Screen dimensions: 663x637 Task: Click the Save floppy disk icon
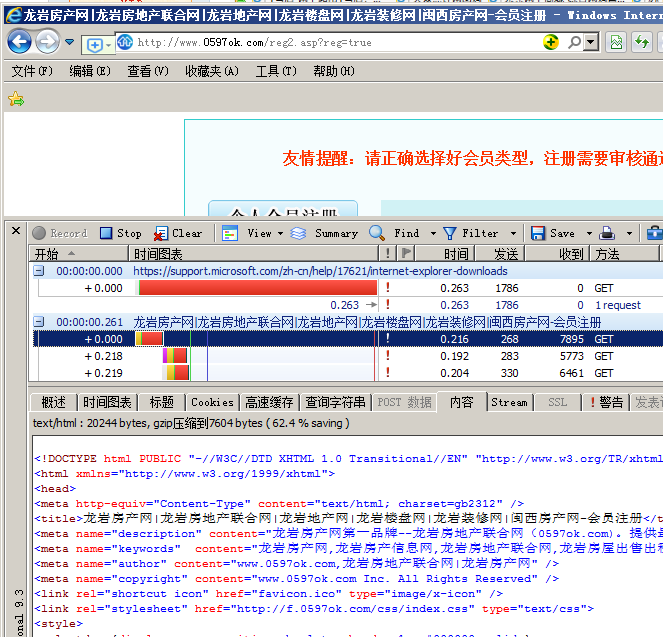pyautogui.click(x=538, y=233)
